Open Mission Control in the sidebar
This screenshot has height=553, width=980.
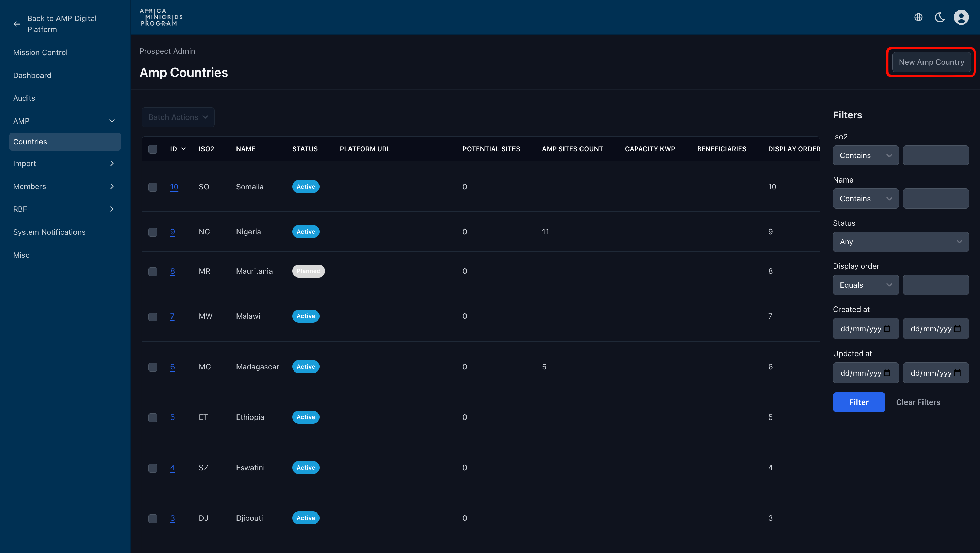(40, 52)
